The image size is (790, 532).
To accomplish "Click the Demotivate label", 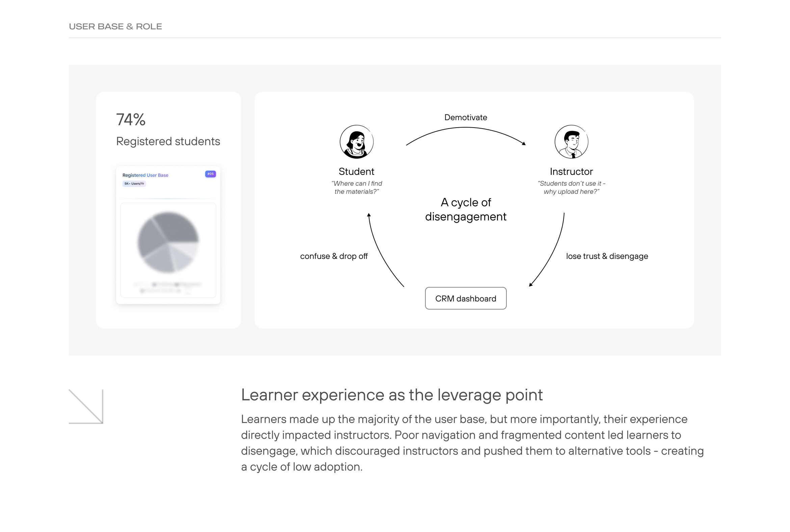I will click(x=466, y=117).
